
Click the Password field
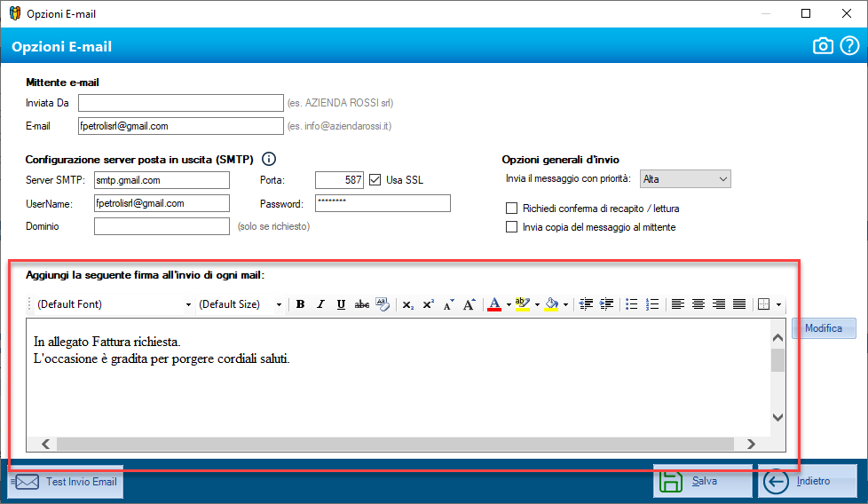pos(383,203)
